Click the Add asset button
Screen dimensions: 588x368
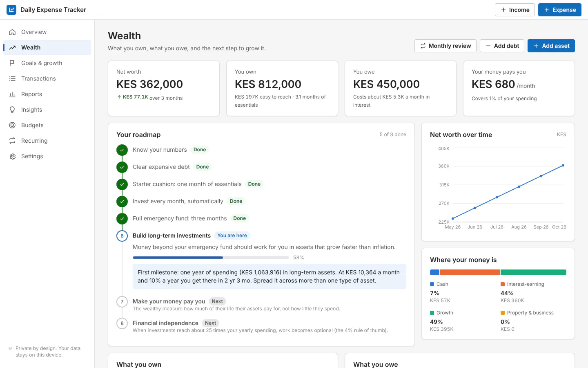pyautogui.click(x=551, y=46)
